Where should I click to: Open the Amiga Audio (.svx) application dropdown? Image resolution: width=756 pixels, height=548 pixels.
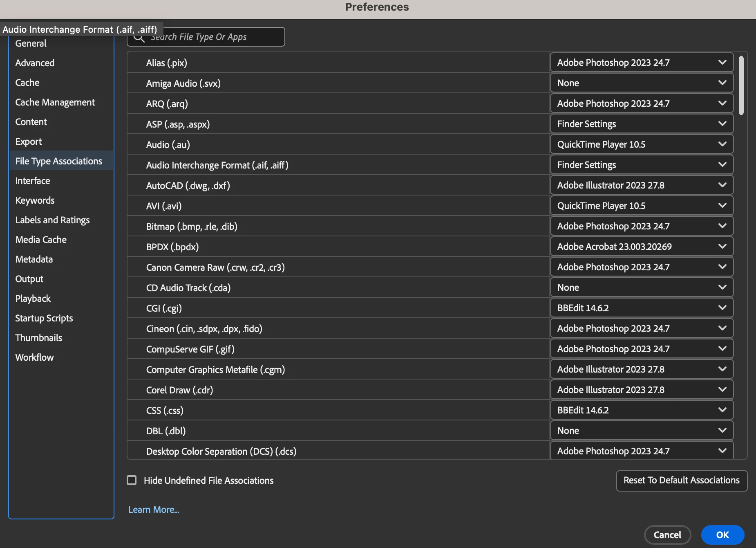[642, 83]
